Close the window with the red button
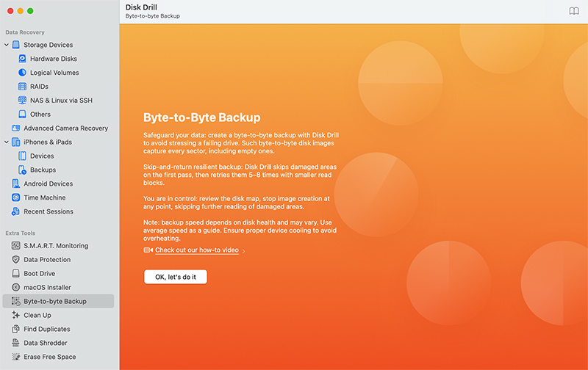Screen dimensions: 588x370 (10, 11)
